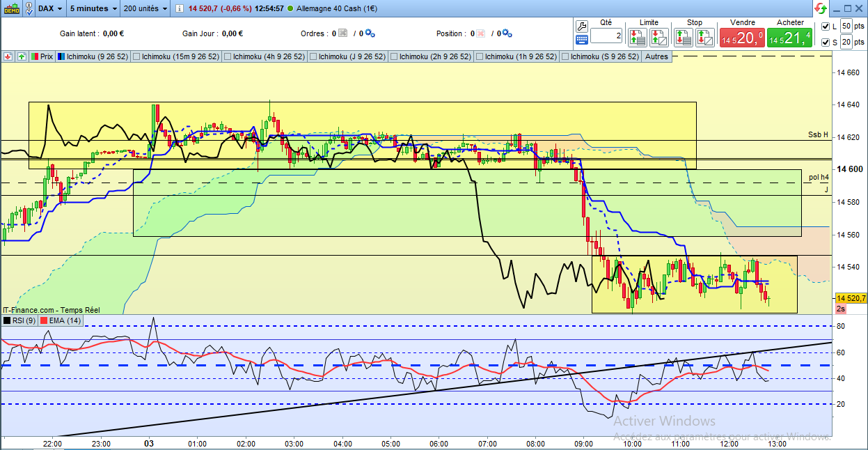Click the green Acheter buy button
This screenshot has width=868, height=450.
[789, 38]
